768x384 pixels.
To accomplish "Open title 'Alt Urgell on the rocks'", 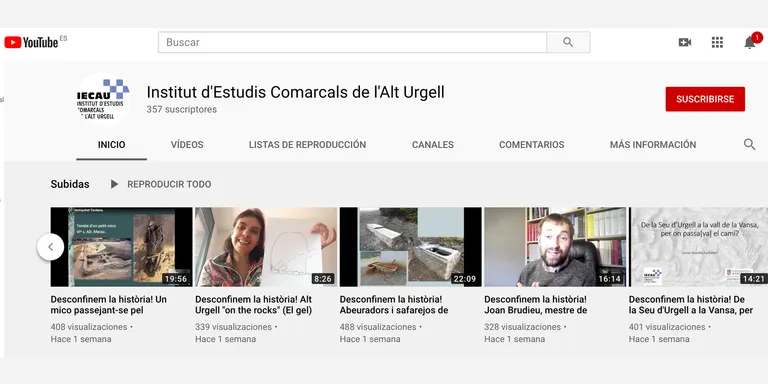I will pyautogui.click(x=253, y=305).
